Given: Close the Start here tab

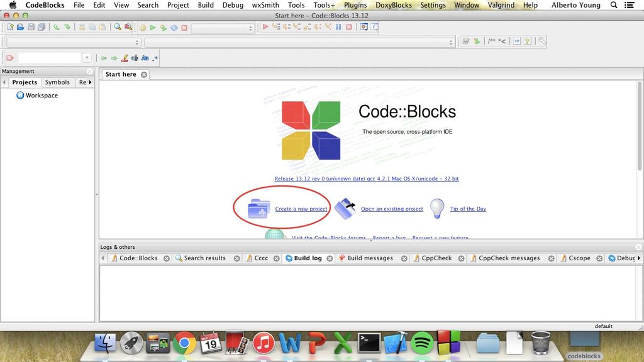Looking at the screenshot, I should 144,74.
